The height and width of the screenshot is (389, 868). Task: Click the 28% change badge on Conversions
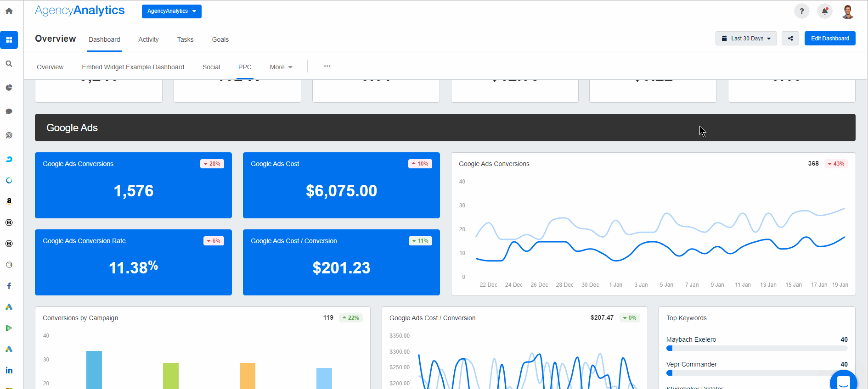pyautogui.click(x=212, y=164)
